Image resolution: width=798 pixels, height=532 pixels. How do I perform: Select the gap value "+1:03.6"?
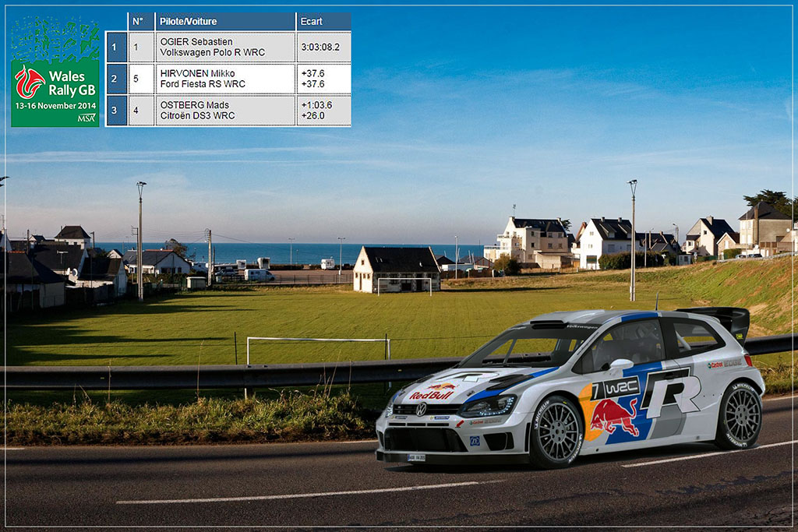coord(316,105)
